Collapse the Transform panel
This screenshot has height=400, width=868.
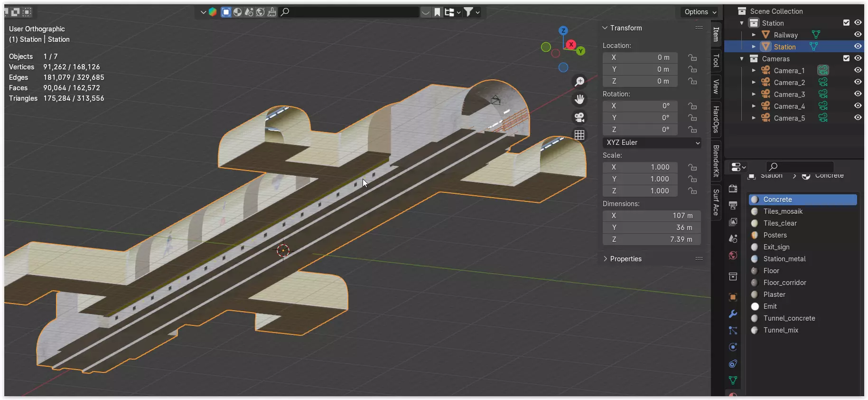(605, 28)
